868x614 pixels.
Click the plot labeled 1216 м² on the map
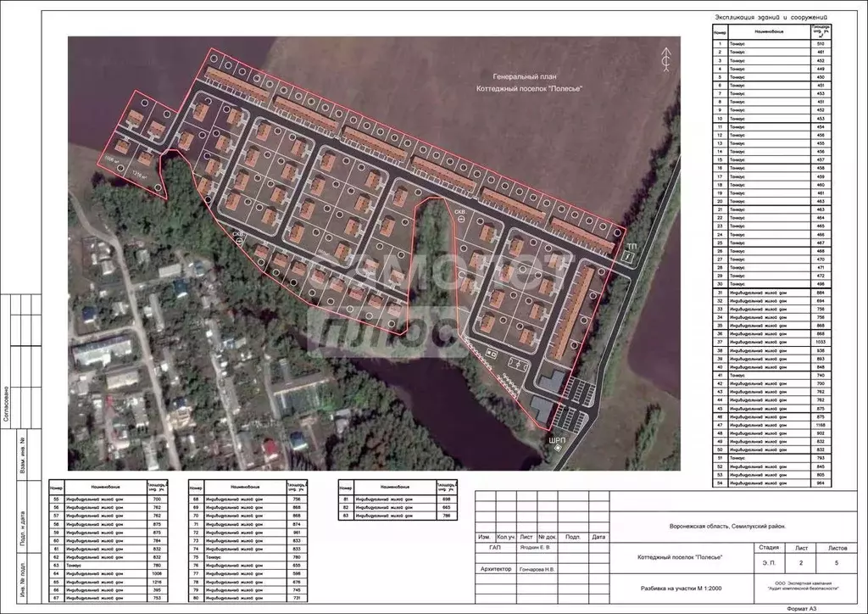pos(141,174)
